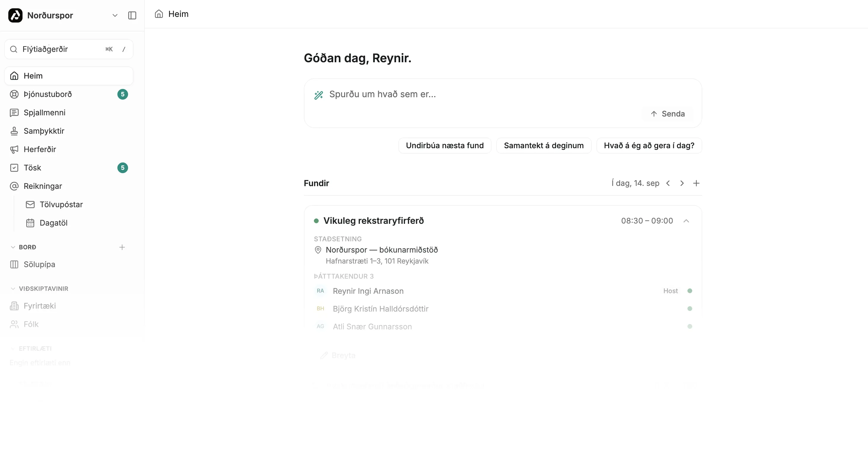This screenshot has height=450, width=868.
Task: Click the Samþykktir stamp icon
Action: pos(14,131)
